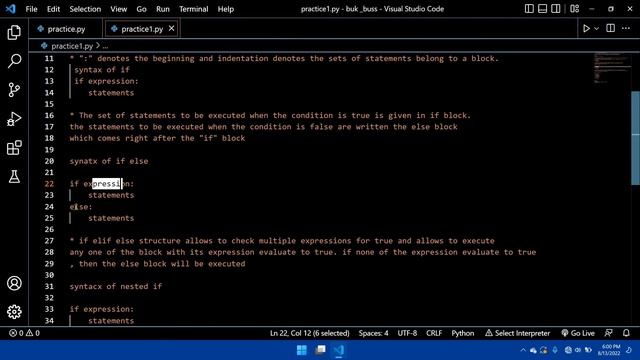
Task: Open the network tray icon
Action: coord(568,350)
